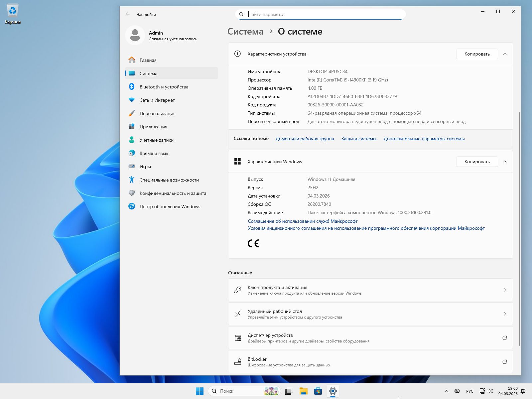
Task: Click the Microsoft Store icon on taskbar
Action: [x=318, y=391]
